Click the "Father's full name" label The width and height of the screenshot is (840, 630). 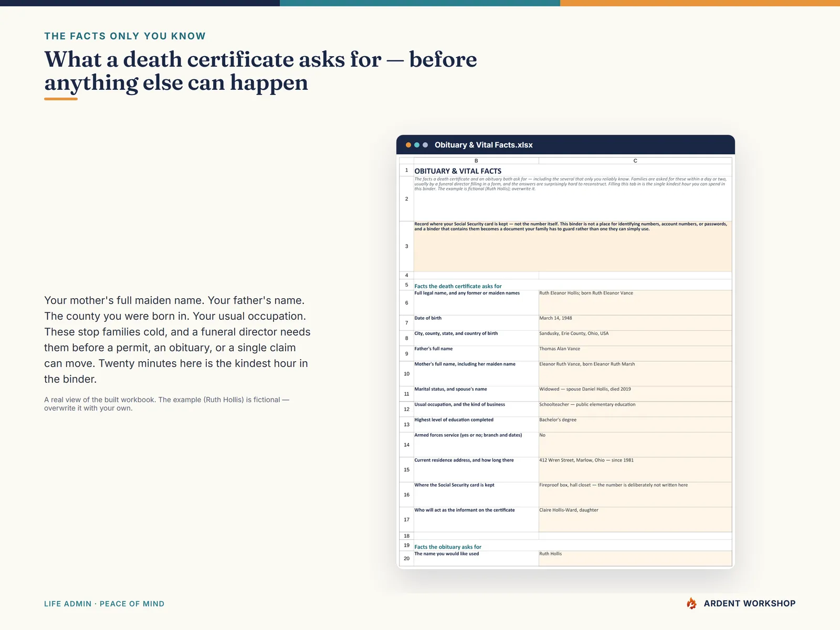coord(476,353)
